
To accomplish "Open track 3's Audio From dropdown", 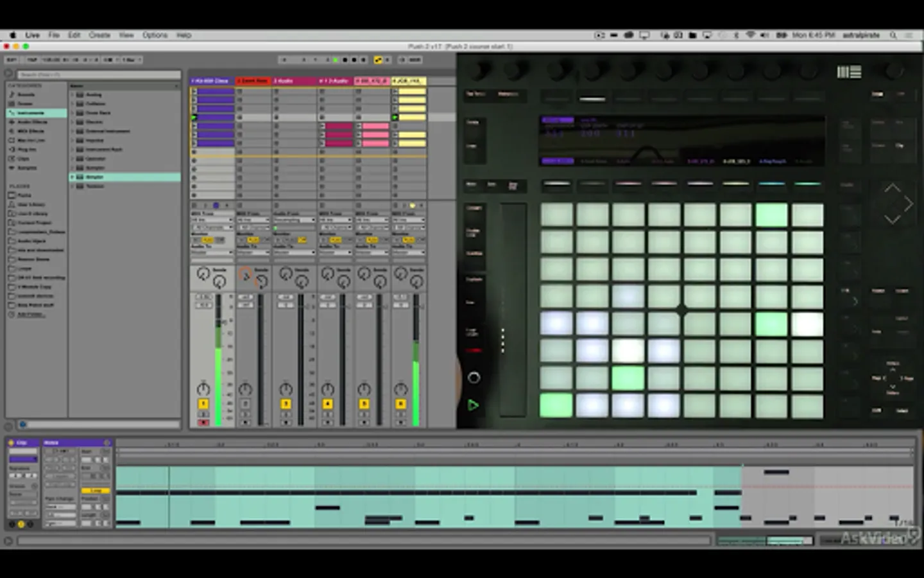I will (295, 220).
